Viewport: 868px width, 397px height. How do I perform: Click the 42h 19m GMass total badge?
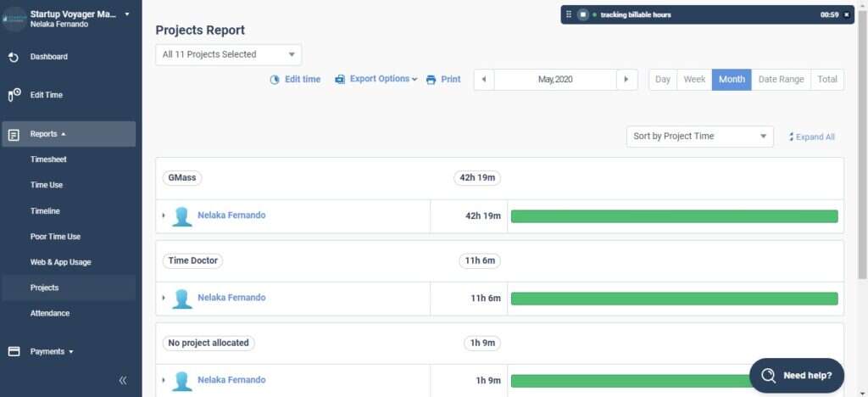477,178
